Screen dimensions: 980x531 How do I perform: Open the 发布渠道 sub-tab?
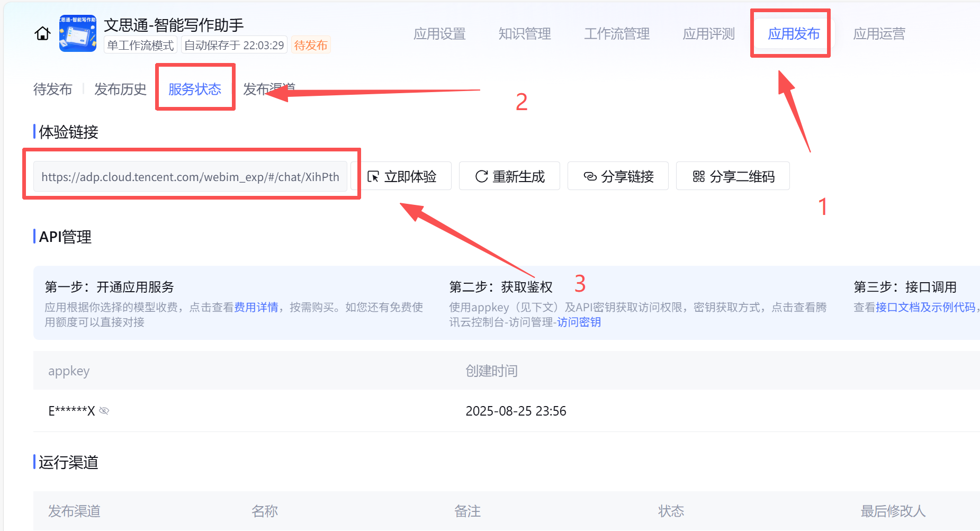pyautogui.click(x=269, y=89)
